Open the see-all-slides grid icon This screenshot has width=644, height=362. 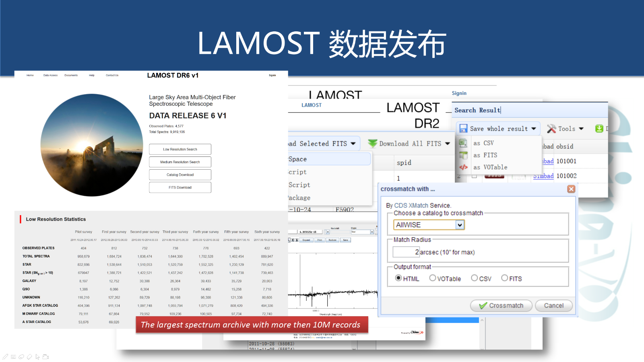[13, 357]
